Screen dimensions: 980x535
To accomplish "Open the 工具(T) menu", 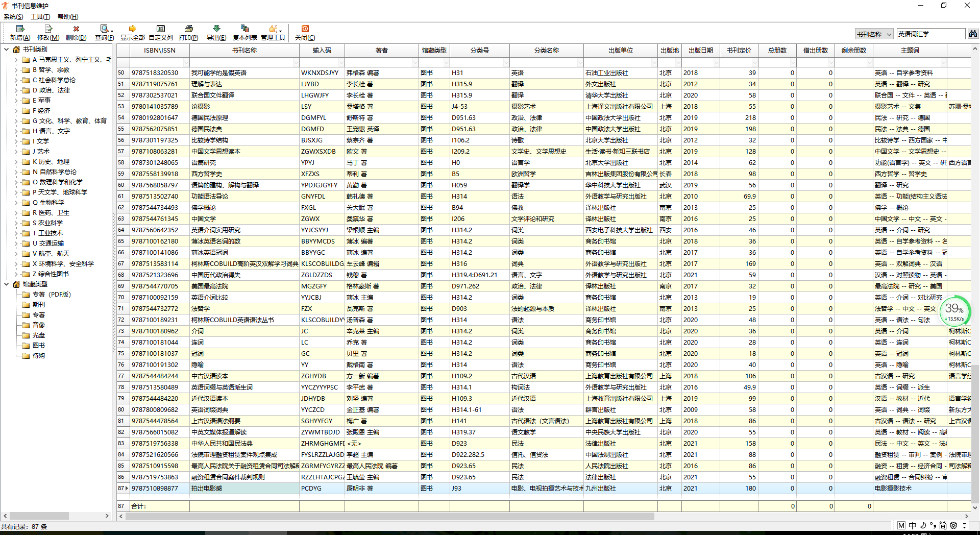I will pyautogui.click(x=40, y=17).
